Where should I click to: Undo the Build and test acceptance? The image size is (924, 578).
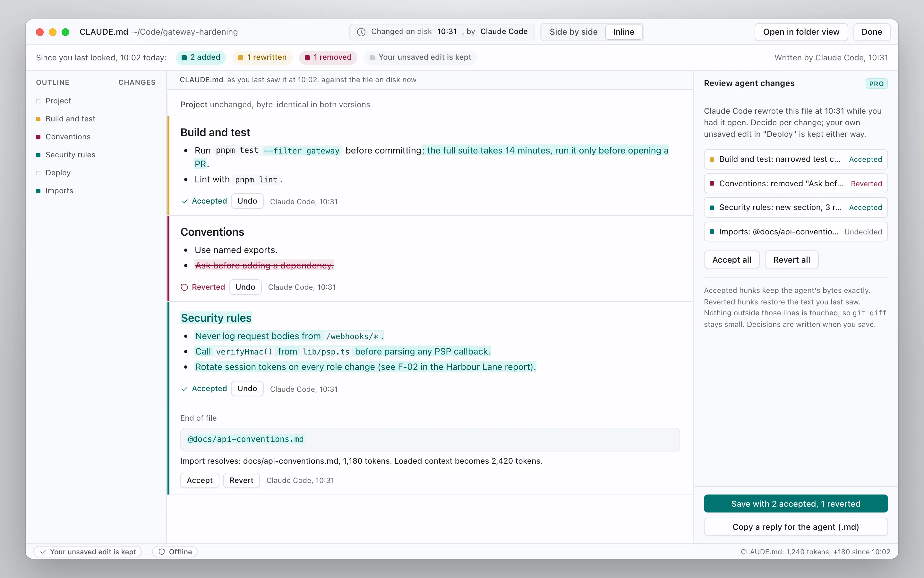(247, 201)
